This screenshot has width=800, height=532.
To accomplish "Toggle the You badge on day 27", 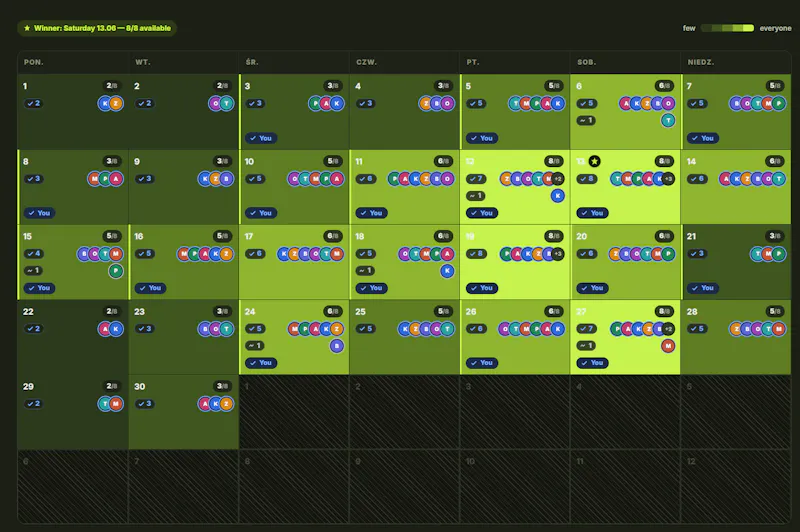I will point(592,363).
